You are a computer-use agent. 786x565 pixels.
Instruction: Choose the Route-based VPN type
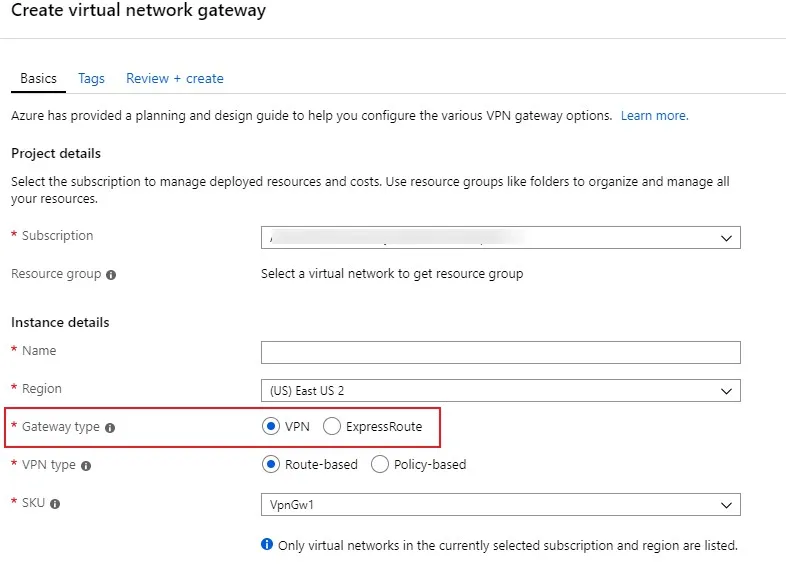[270, 464]
